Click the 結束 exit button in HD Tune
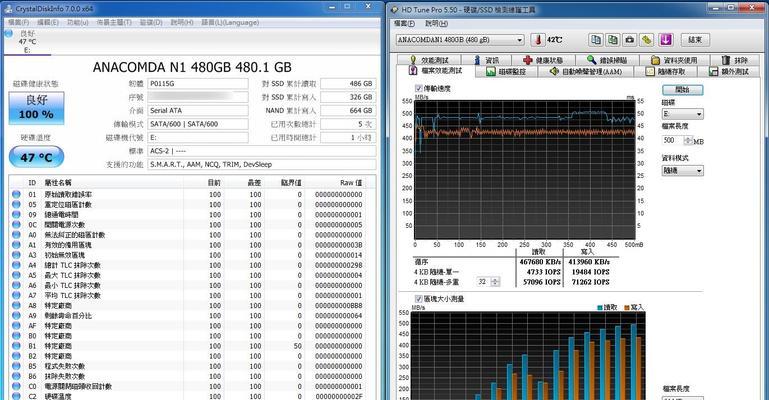Viewport: 769px width, 400px height. 694,40
